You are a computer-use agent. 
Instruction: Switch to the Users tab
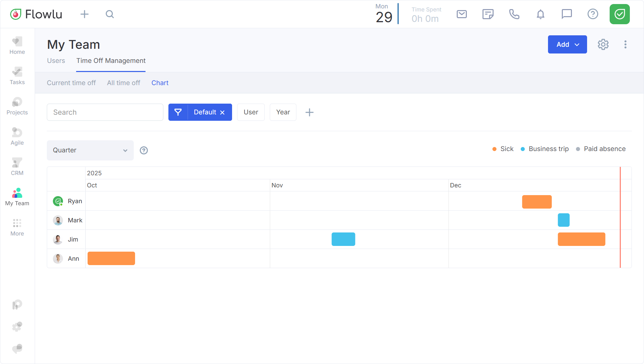[x=56, y=61]
